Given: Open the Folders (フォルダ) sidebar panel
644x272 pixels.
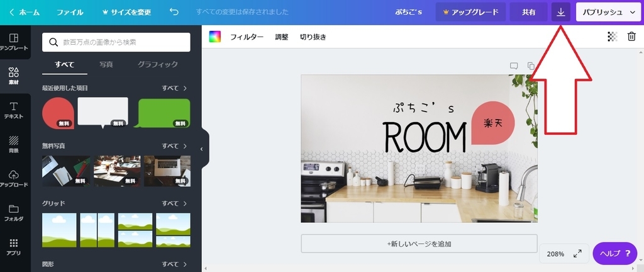Looking at the screenshot, I should (14, 213).
